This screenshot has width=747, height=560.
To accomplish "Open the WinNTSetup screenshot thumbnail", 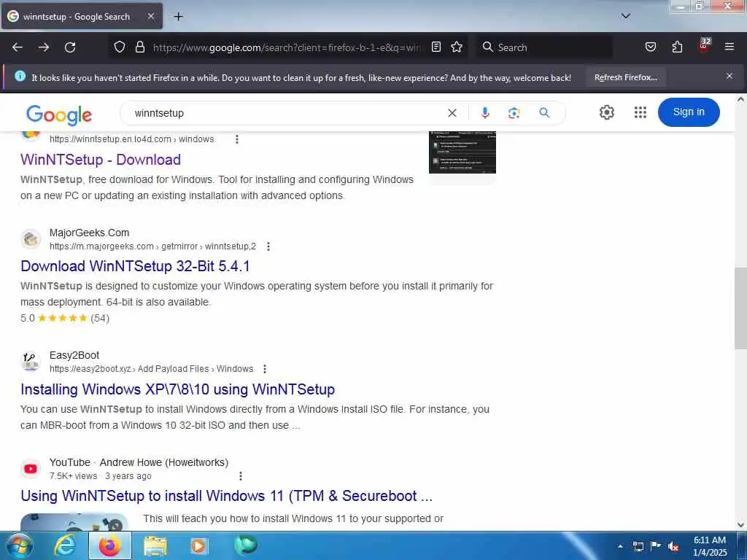I will (x=462, y=152).
